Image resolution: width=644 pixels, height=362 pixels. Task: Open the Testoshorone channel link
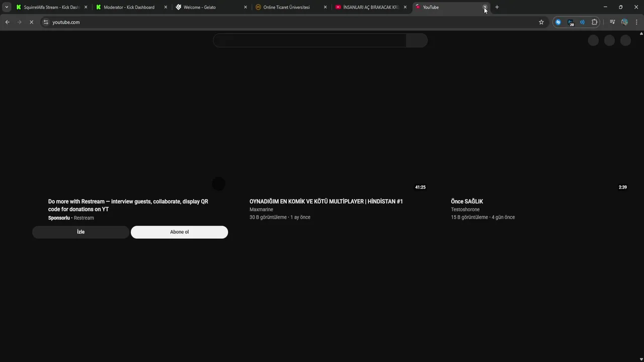465,209
